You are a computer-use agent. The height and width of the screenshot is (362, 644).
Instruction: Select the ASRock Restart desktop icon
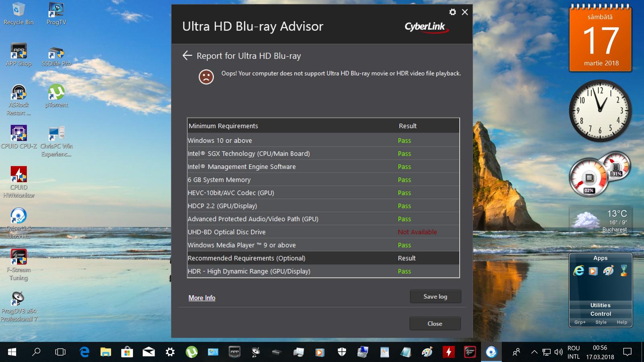19,101
